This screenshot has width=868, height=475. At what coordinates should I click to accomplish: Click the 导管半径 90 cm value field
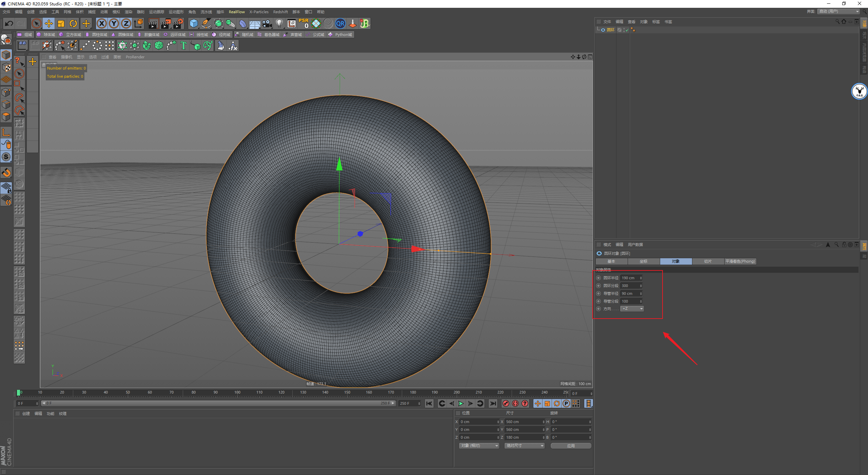point(629,293)
